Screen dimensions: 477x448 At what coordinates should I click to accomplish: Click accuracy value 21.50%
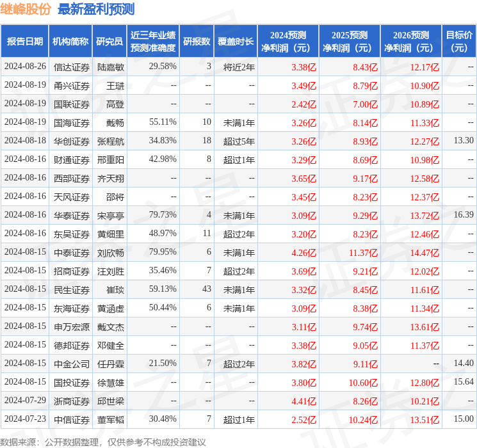[x=163, y=363]
